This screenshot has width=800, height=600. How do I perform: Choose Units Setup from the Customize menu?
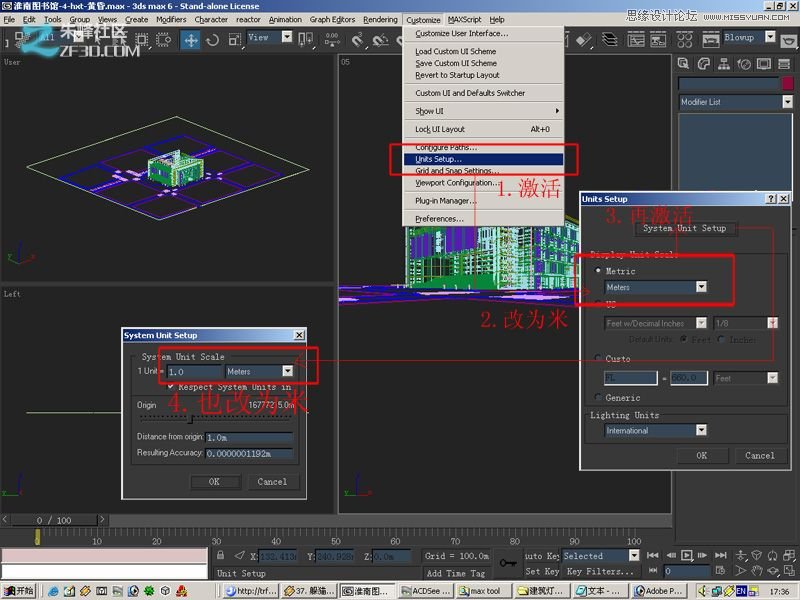tap(440, 160)
